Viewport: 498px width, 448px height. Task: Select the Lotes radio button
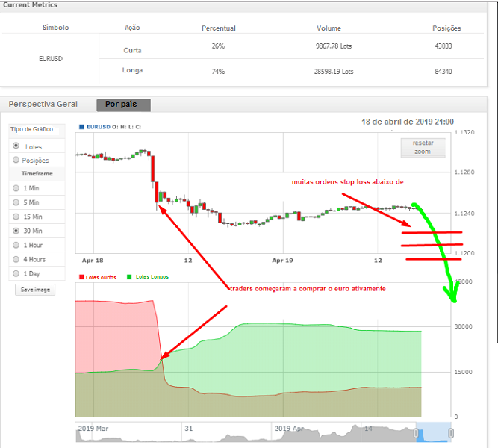[x=16, y=146]
